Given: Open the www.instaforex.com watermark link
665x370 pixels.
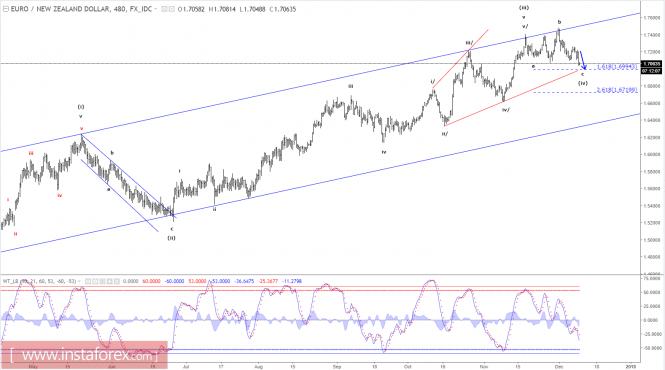Looking at the screenshot, I should pyautogui.click(x=84, y=355).
